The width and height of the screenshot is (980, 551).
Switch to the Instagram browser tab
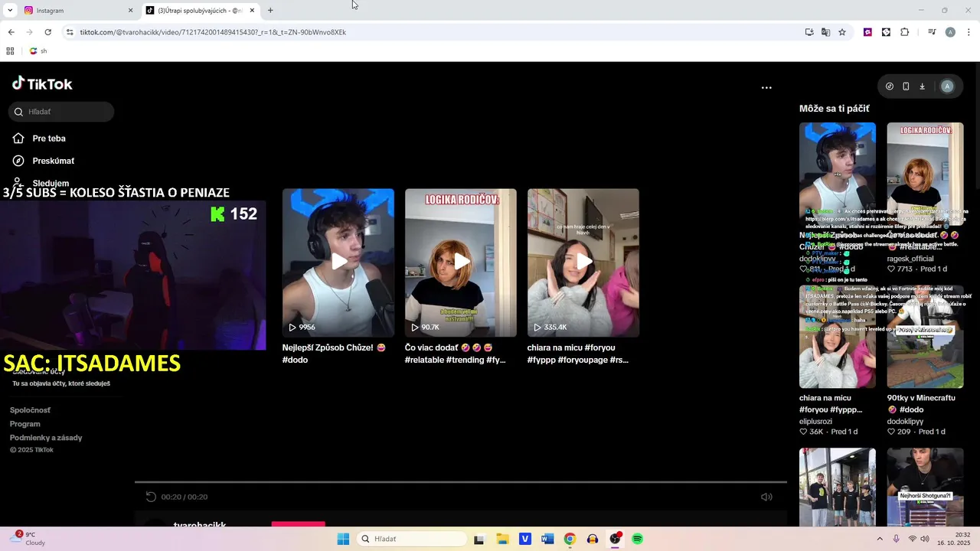pyautogui.click(x=77, y=11)
